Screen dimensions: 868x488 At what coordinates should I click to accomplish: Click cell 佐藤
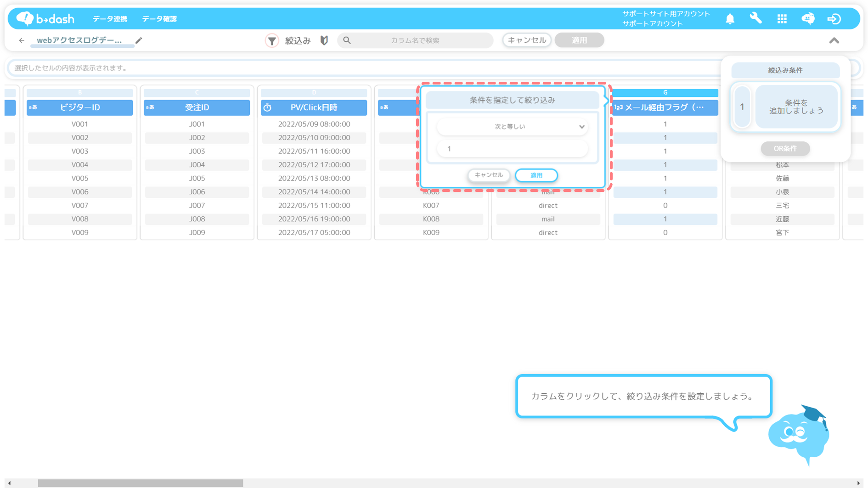click(782, 178)
